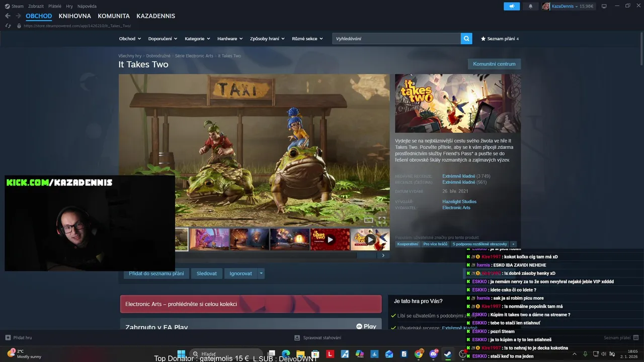Open the Electronic Arts collection banner
644x362 pixels.
(251, 304)
